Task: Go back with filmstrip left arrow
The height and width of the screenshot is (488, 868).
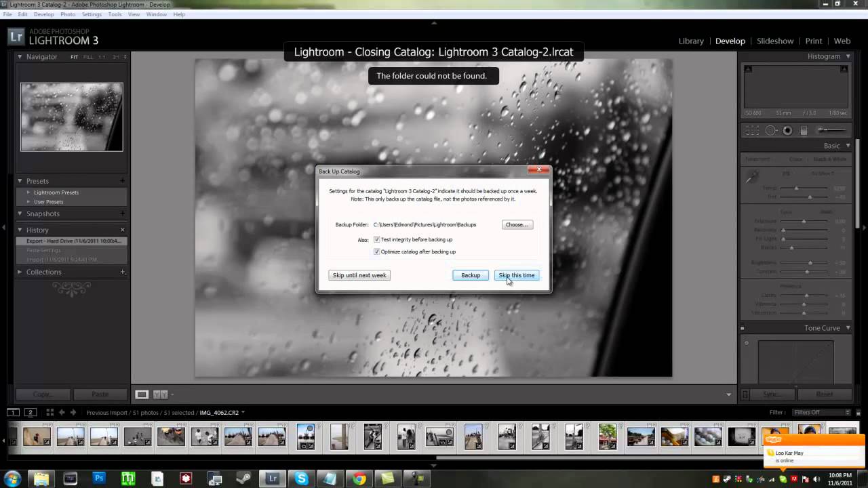Action: point(62,412)
